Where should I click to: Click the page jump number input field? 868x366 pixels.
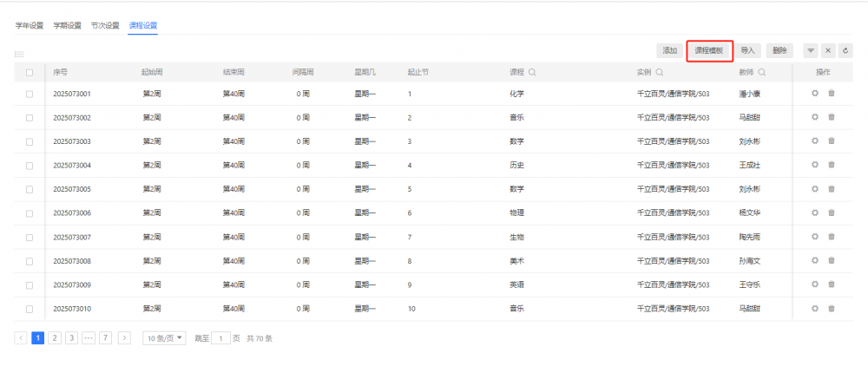pyautogui.click(x=221, y=338)
